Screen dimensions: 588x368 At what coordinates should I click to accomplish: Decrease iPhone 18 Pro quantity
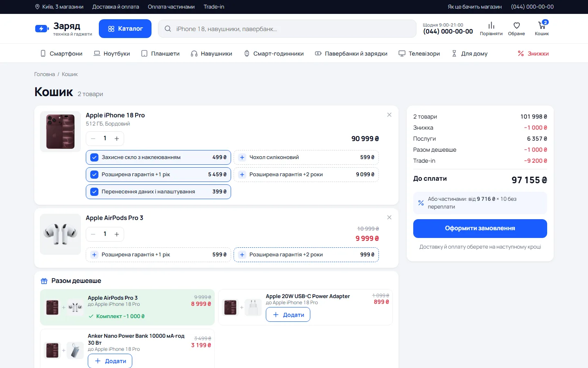click(x=93, y=139)
